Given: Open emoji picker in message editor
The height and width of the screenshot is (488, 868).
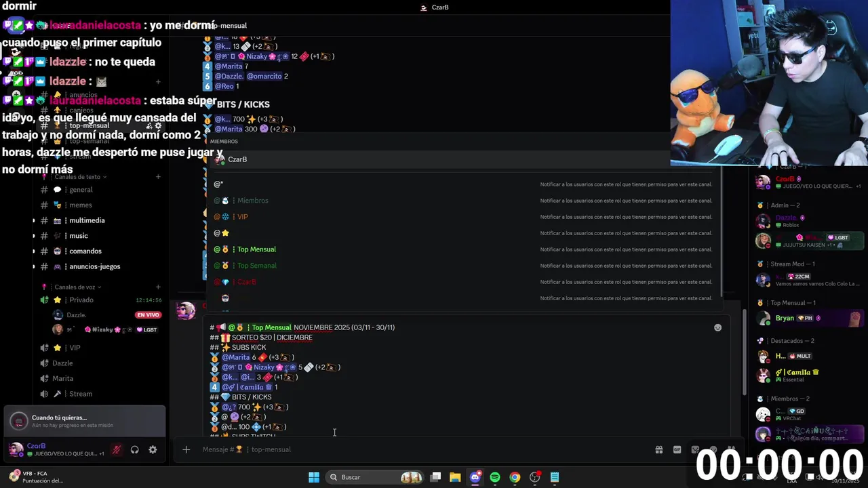Looking at the screenshot, I should [717, 327].
